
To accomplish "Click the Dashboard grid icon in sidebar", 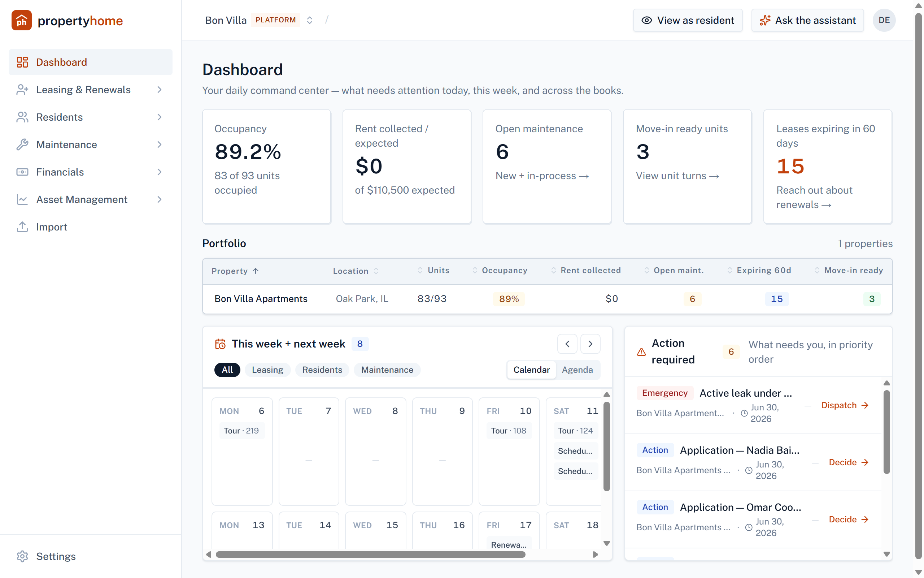I will click(x=22, y=62).
